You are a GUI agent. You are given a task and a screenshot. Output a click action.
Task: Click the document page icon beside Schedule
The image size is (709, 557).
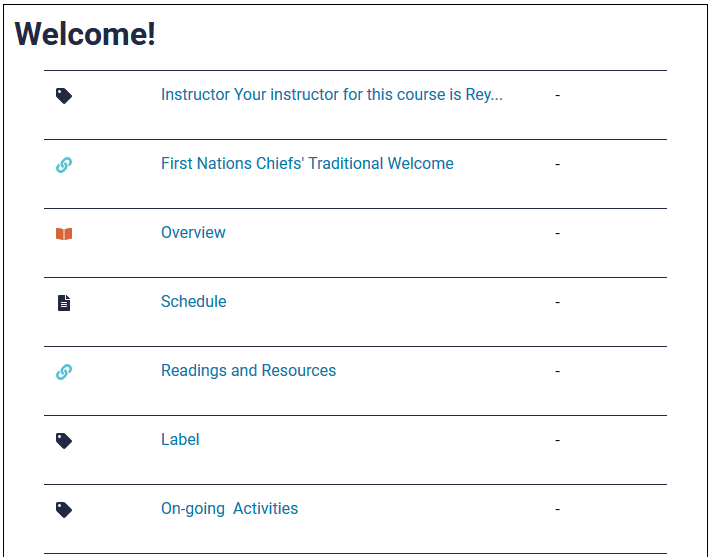point(64,303)
